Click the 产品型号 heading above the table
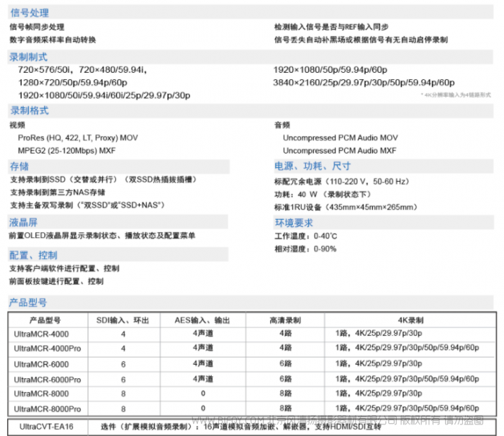Screen dimensions: 504x436 (x=28, y=303)
